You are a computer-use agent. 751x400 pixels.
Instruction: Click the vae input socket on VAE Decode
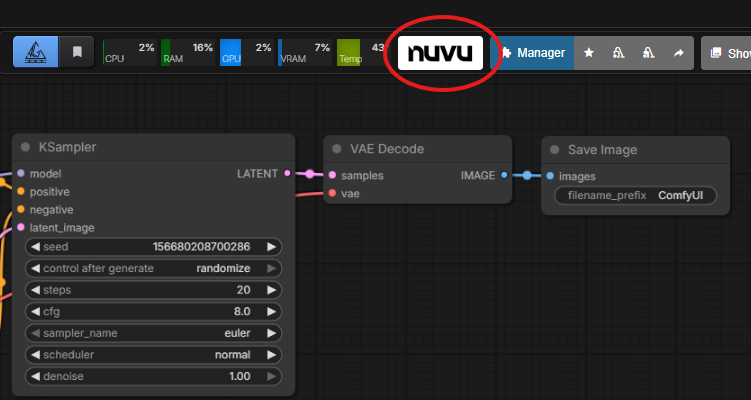[332, 193]
